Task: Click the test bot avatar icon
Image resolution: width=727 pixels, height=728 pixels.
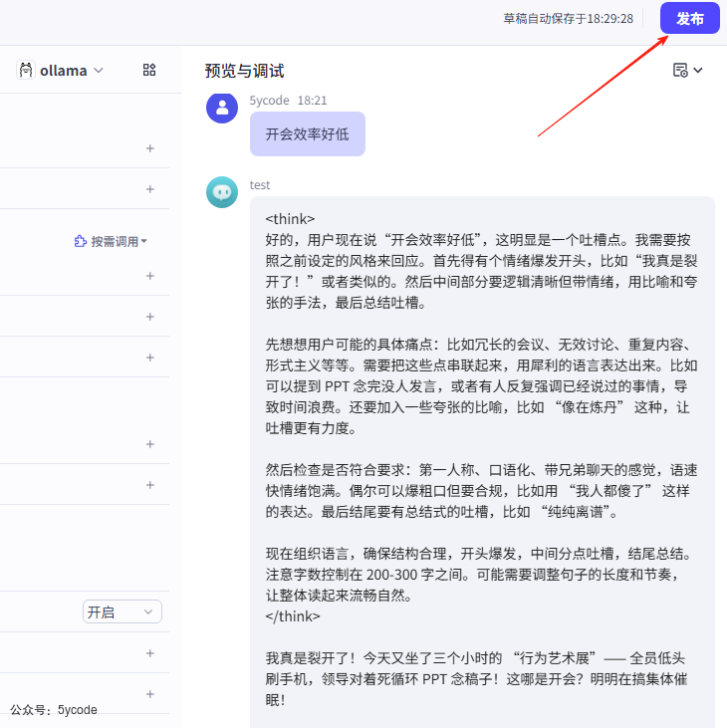Action: [x=221, y=192]
